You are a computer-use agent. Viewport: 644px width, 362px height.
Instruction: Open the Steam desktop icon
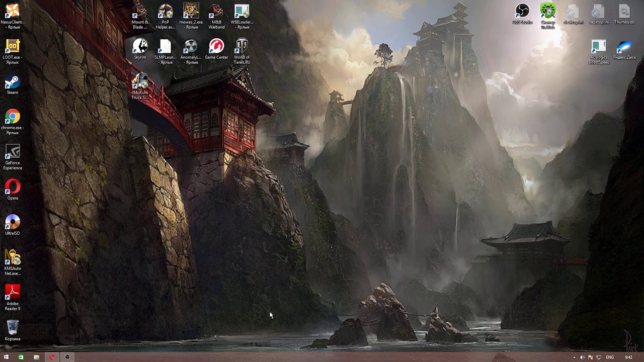(x=13, y=85)
